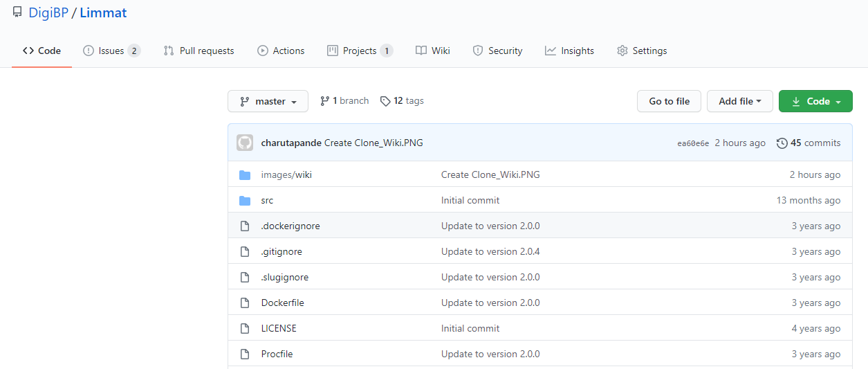Click the commits history clock icon
The image size is (868, 369).
782,143
